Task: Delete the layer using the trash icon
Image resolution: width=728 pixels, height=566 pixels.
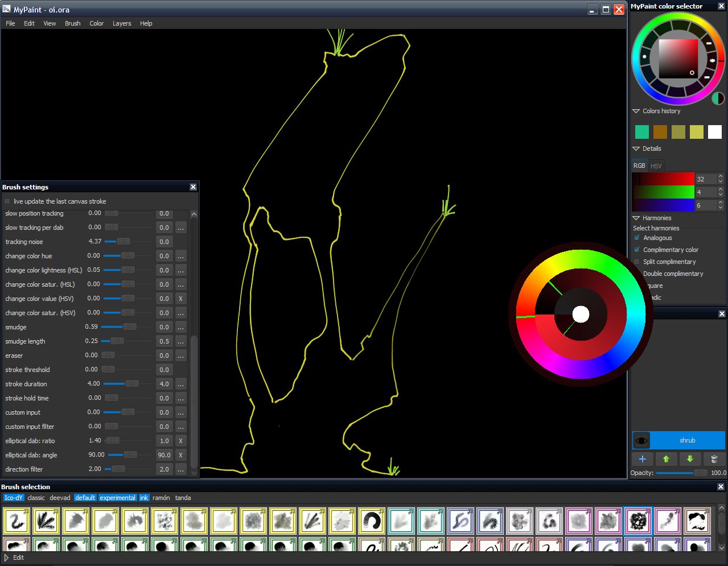Action: (714, 459)
